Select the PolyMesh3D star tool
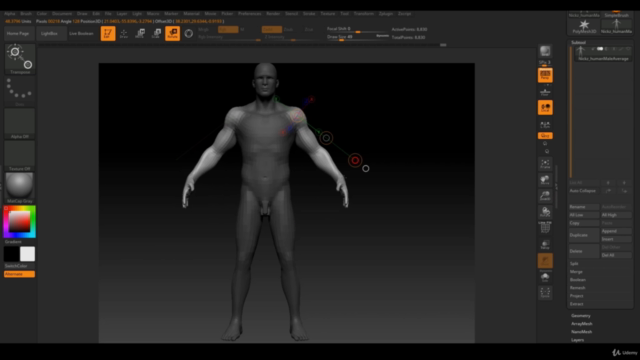Screen dimensions: 640x360 pos(584,26)
